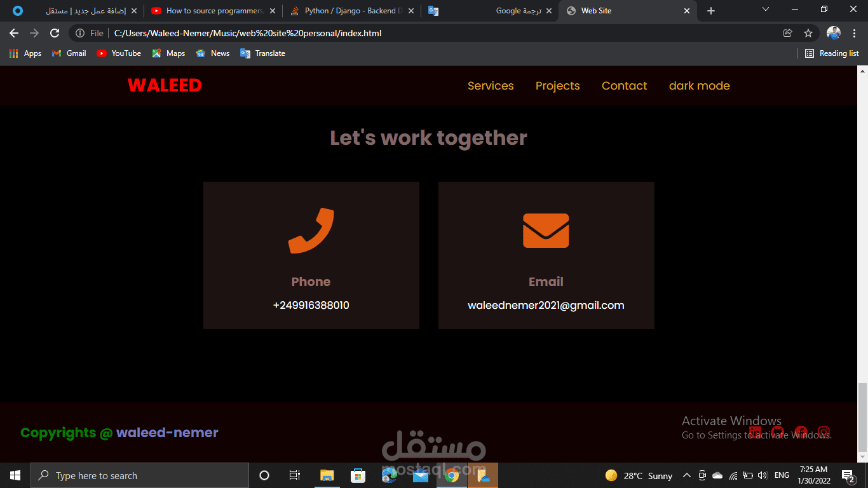Open the Apps bookmark shortcut
Image resolution: width=868 pixels, height=488 pixels.
coord(25,53)
